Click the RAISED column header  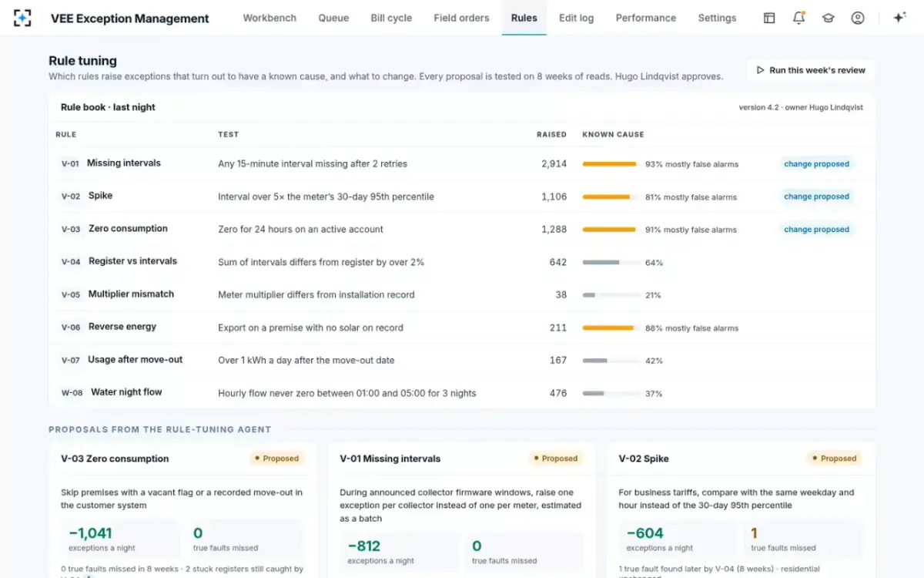(x=551, y=134)
